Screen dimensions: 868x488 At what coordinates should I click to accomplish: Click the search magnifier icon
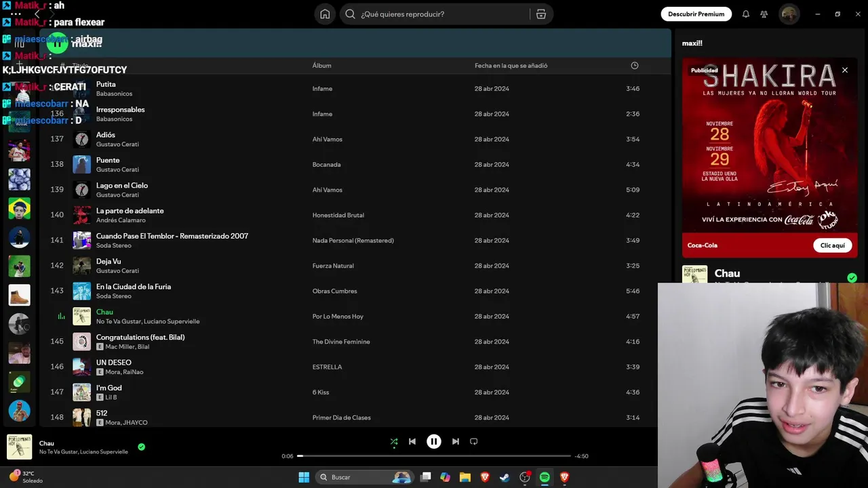[350, 14]
